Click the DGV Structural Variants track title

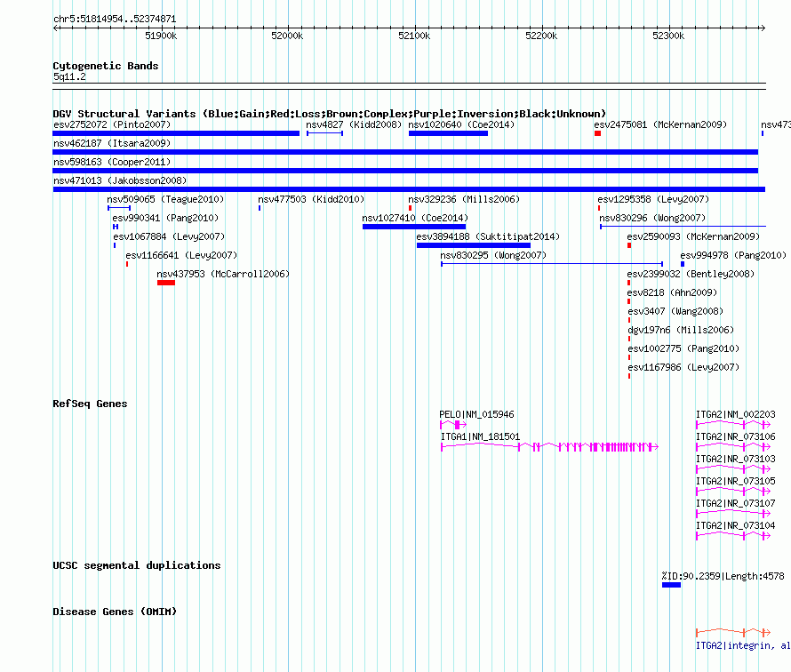click(x=330, y=114)
